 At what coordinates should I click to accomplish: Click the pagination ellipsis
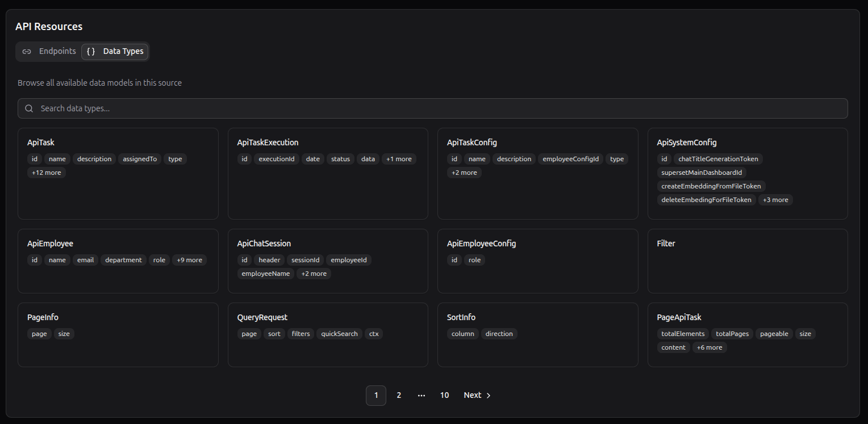coord(422,396)
